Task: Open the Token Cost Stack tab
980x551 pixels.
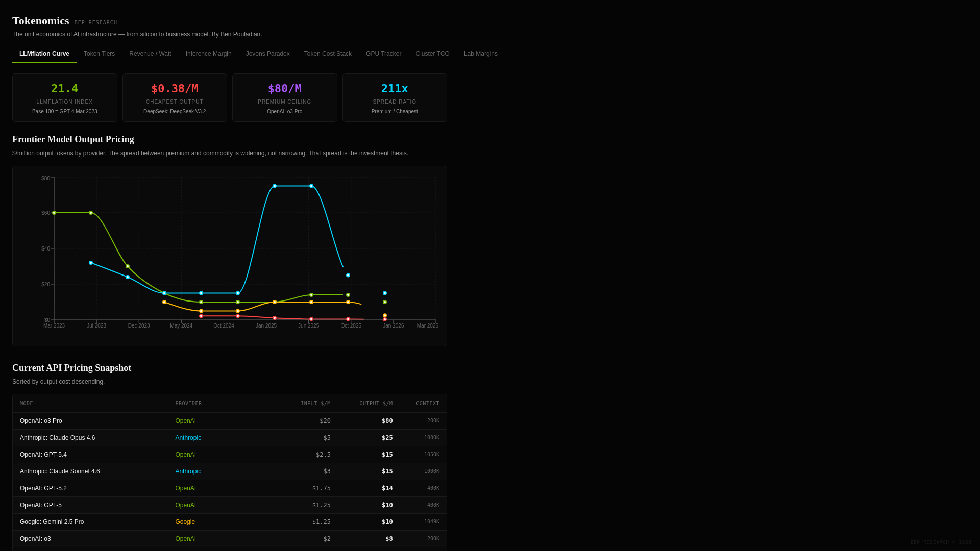Action: pyautogui.click(x=328, y=54)
